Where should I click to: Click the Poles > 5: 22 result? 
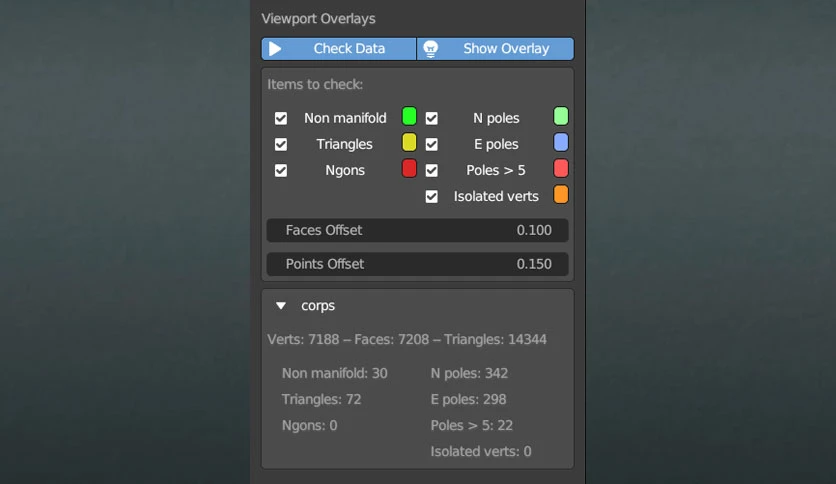pos(472,425)
